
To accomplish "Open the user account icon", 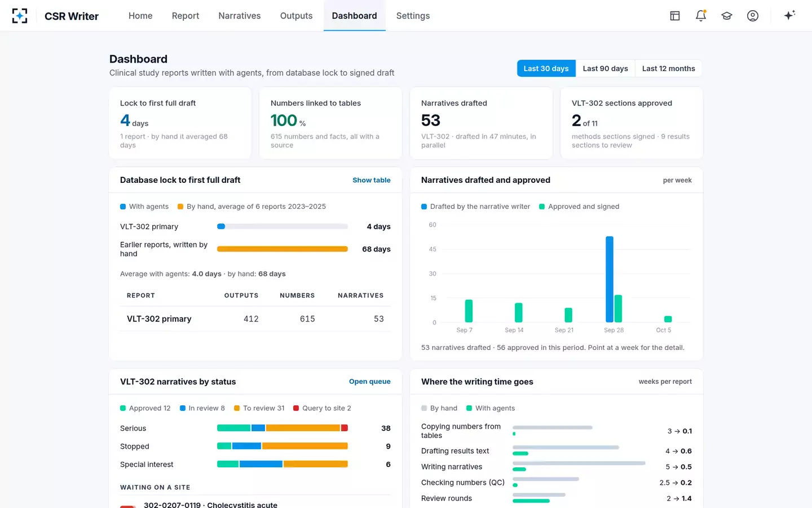I will coord(753,16).
